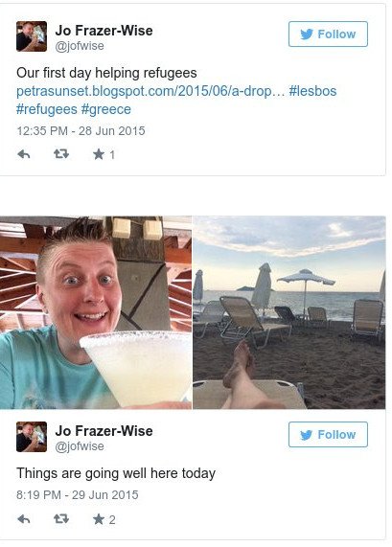
Task: Open the top tweet's profile avatar
Action: click(x=32, y=36)
